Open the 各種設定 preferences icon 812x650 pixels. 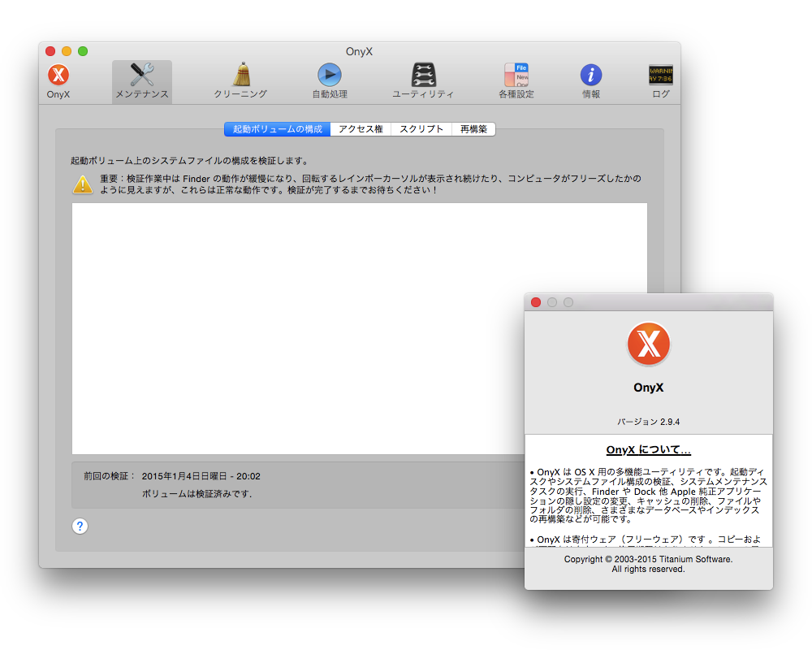tap(516, 76)
